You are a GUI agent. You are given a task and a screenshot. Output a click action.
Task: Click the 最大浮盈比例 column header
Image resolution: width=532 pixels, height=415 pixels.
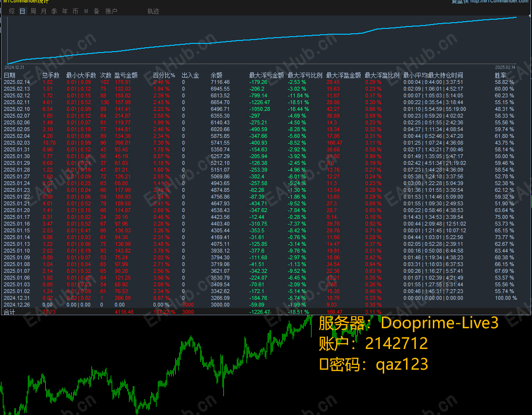coord(382,75)
